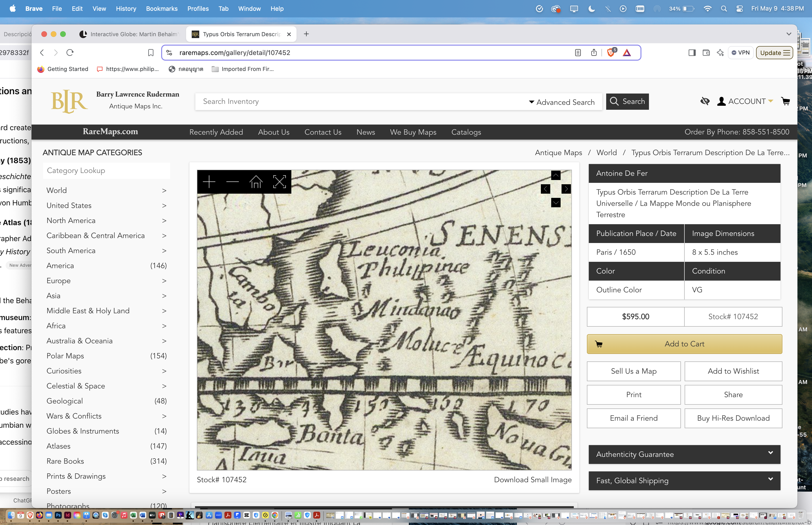Click Sell Us a Map

point(633,371)
